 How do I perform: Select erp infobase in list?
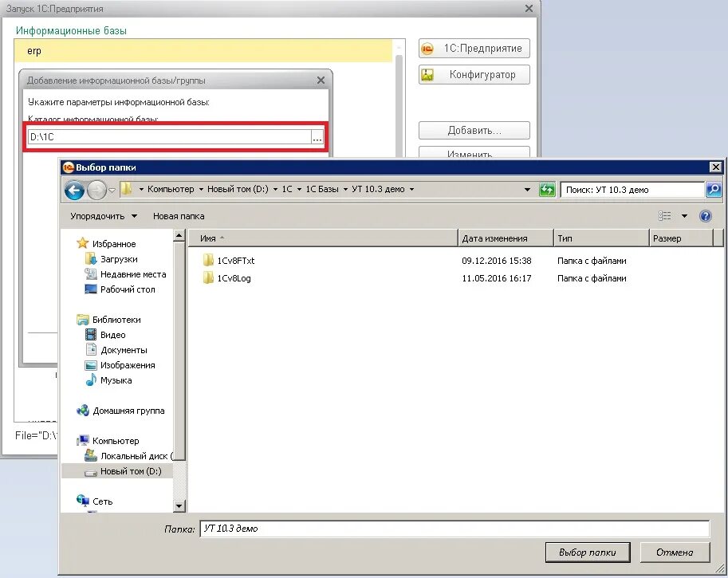(x=203, y=50)
